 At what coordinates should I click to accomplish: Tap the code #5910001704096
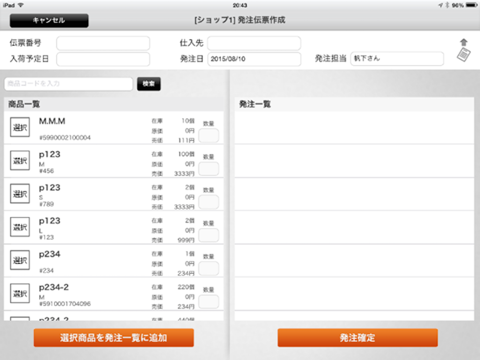tap(65, 304)
